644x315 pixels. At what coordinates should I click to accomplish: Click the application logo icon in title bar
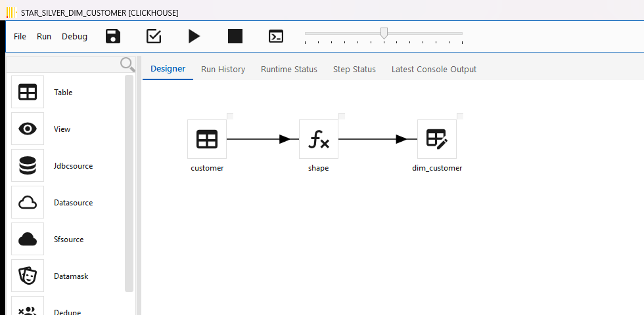click(x=12, y=12)
